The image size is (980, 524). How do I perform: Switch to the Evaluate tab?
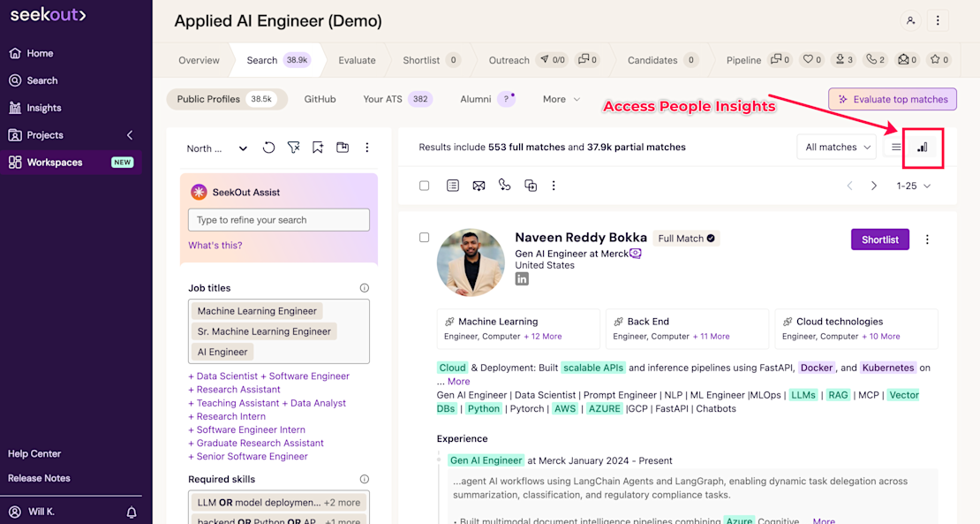[x=357, y=60]
